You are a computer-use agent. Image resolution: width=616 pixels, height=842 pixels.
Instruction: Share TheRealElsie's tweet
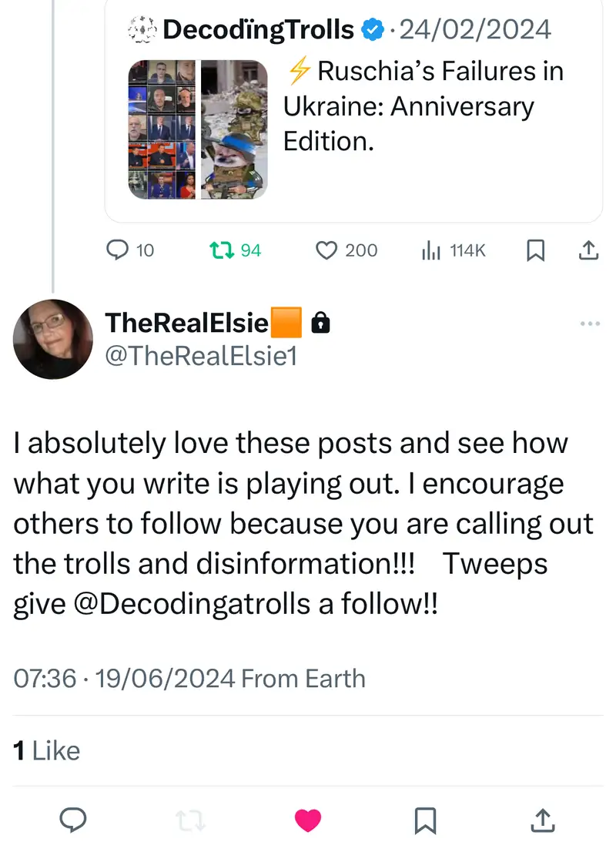click(x=542, y=820)
